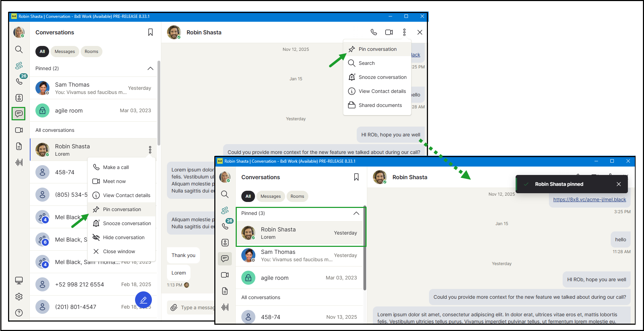Select the messages icon in the back window sidebar

tap(19, 114)
